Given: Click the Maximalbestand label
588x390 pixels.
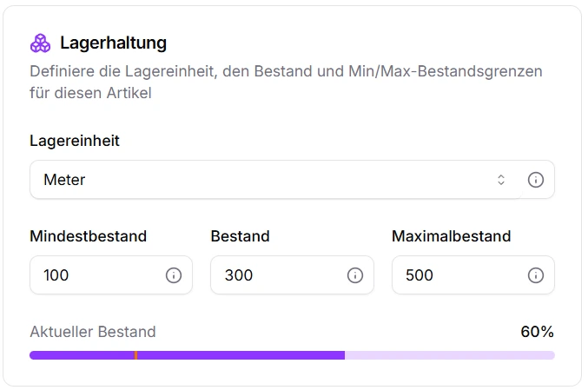Looking at the screenshot, I should [451, 236].
